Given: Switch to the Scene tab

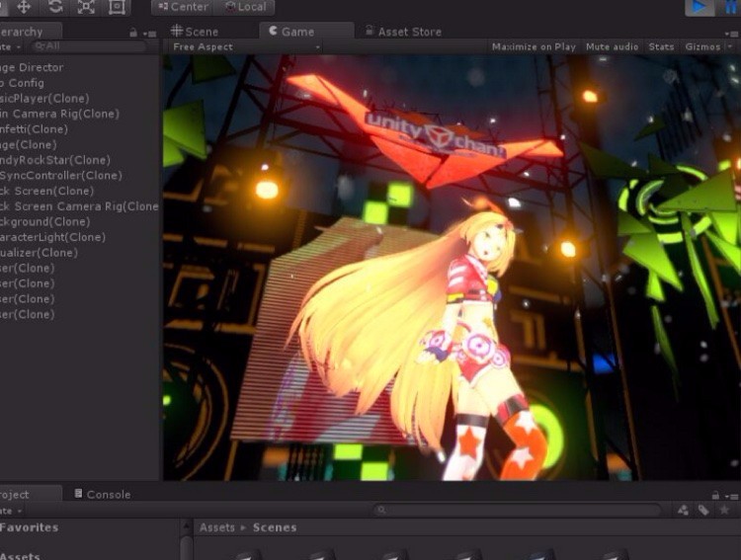Looking at the screenshot, I should [195, 32].
